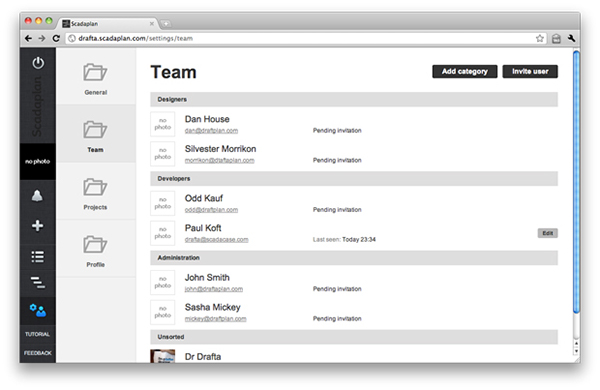600x390 pixels.
Task: Click Edit next to Paul Koft
Action: 548,233
